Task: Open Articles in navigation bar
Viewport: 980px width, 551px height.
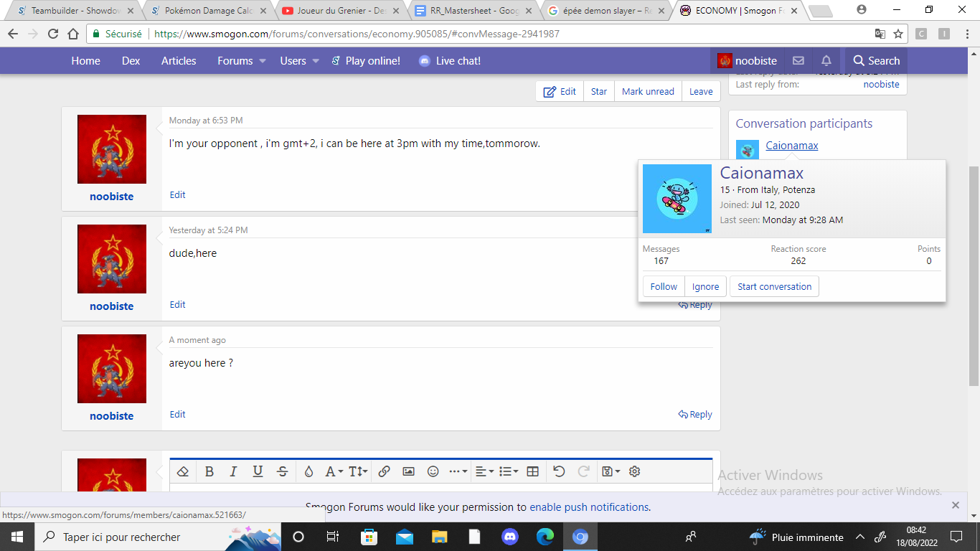Action: point(179,61)
